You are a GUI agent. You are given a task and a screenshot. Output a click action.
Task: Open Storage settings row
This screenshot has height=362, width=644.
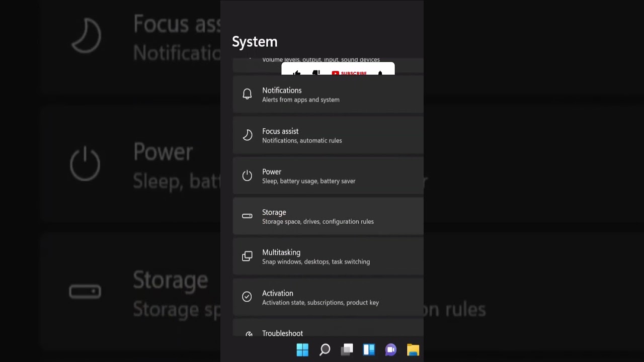(328, 216)
